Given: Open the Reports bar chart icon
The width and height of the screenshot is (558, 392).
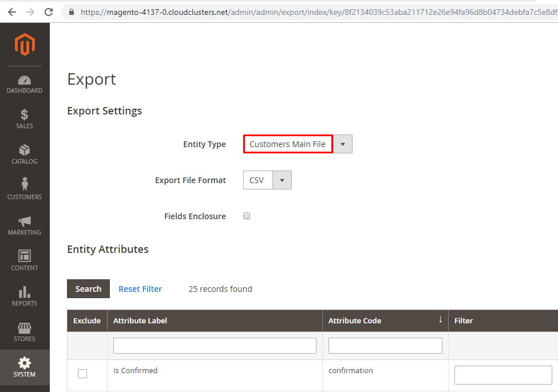Looking at the screenshot, I should (25, 292).
